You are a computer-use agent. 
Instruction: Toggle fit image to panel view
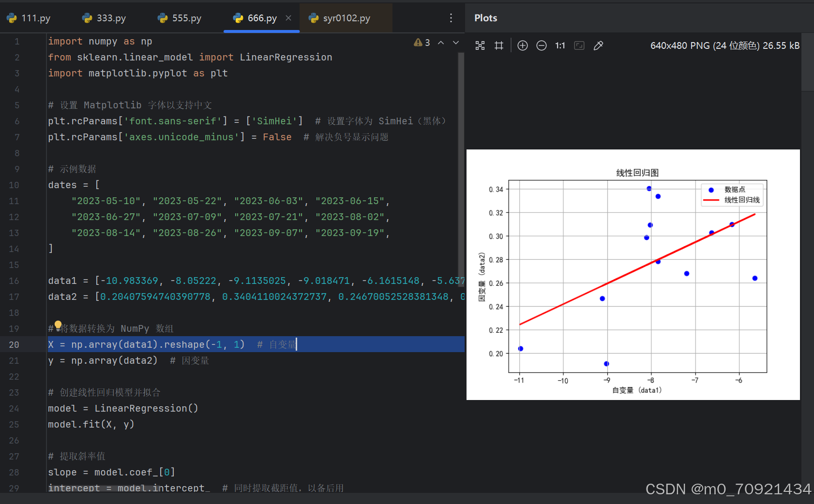click(x=579, y=45)
